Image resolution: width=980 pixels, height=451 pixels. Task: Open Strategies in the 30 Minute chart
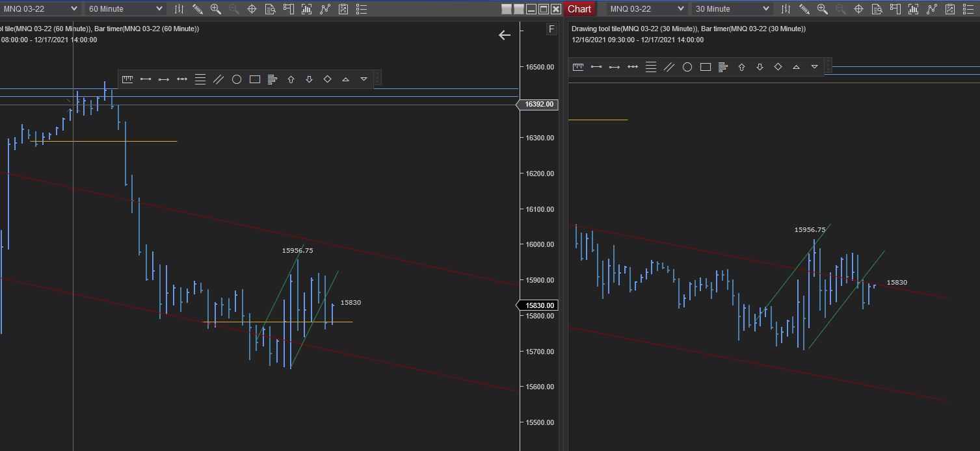click(931, 9)
